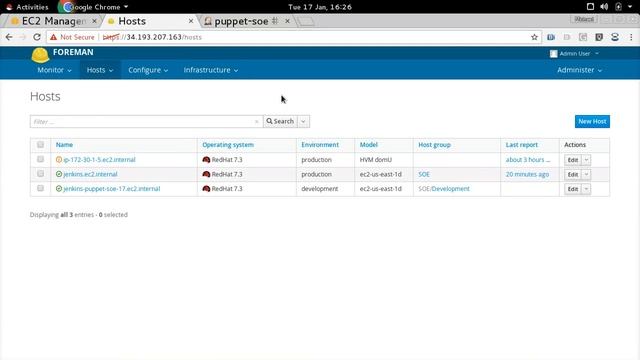The image size is (640, 360).
Task: Expand the Administer menu
Action: click(579, 70)
